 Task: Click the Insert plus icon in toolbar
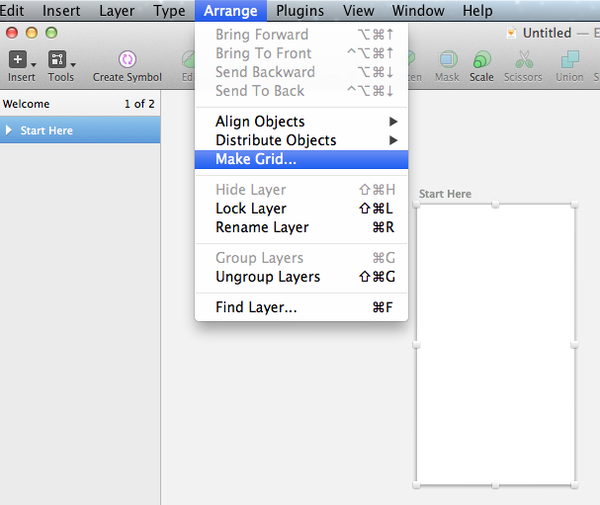click(18, 60)
